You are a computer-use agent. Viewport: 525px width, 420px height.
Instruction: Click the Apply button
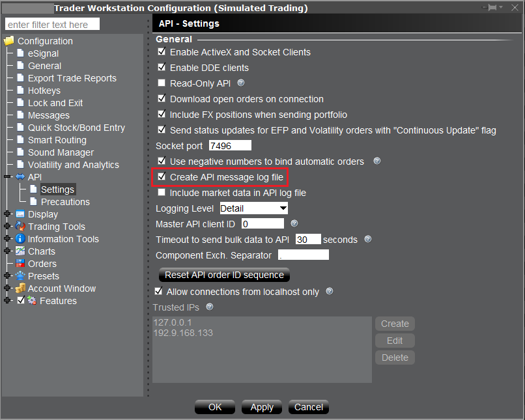[261, 407]
